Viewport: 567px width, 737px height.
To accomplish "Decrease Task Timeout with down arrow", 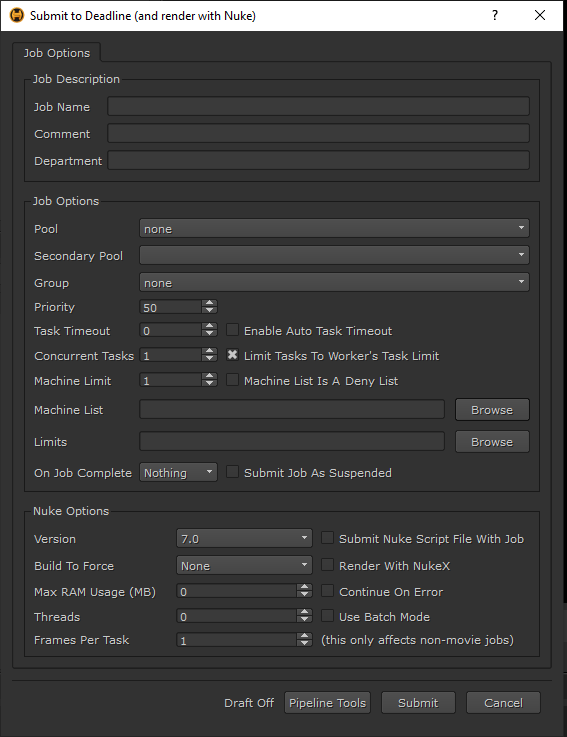I will point(210,333).
